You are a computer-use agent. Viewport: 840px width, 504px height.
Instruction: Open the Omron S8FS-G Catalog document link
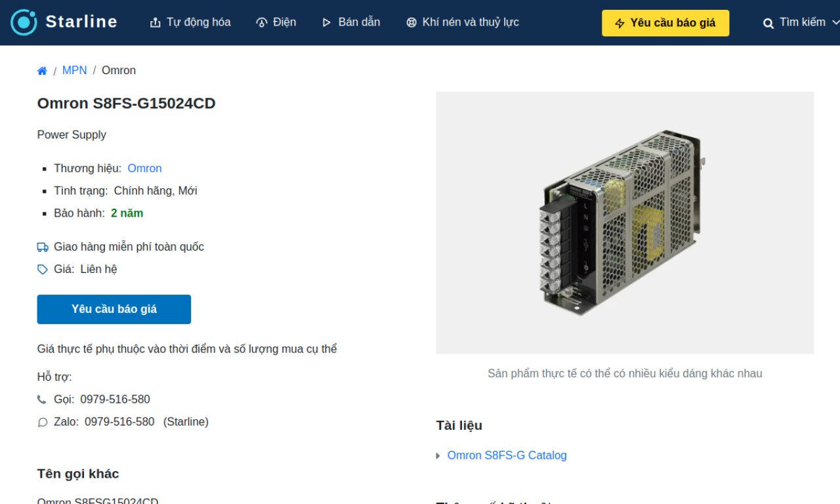click(x=507, y=455)
